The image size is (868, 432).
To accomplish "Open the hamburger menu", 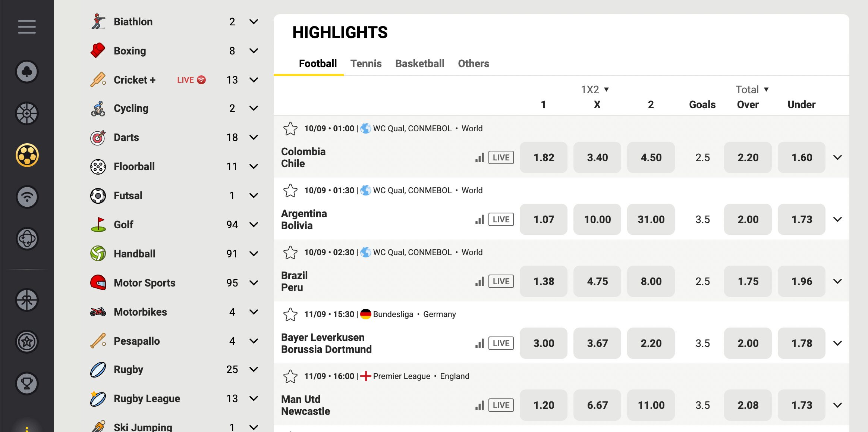I will 27,27.
